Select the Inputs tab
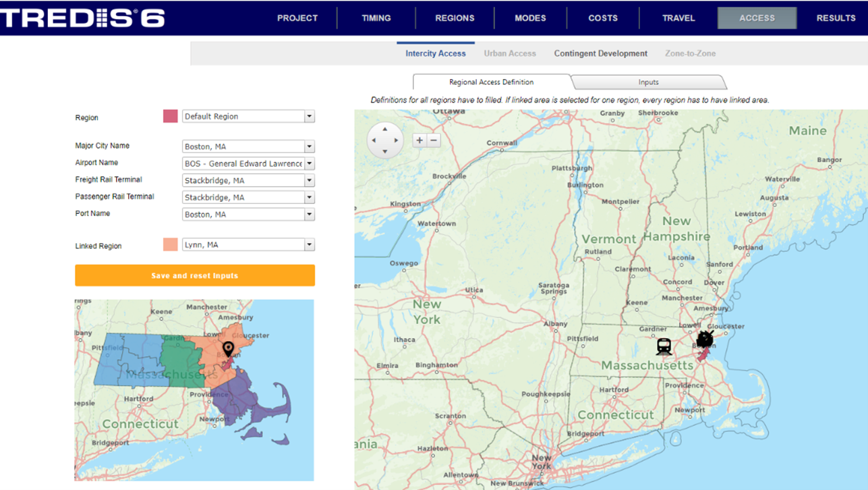 click(648, 82)
